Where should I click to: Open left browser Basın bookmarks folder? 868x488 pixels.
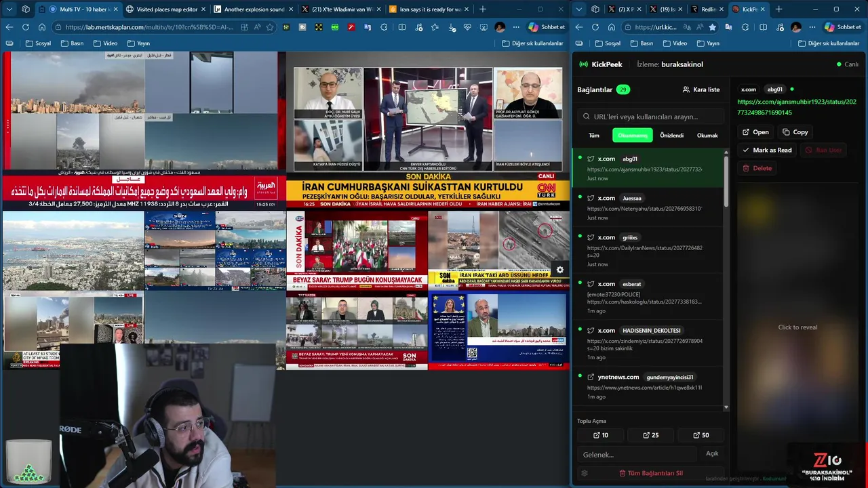(72, 43)
